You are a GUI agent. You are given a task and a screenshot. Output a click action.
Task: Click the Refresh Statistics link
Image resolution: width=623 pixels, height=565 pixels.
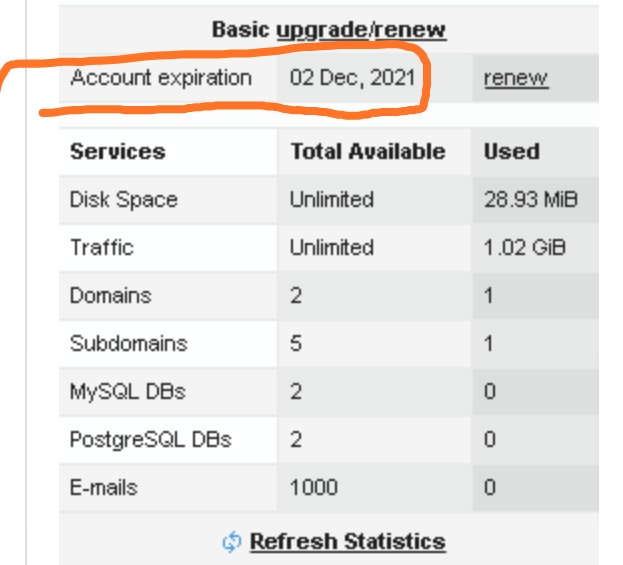pos(347,542)
